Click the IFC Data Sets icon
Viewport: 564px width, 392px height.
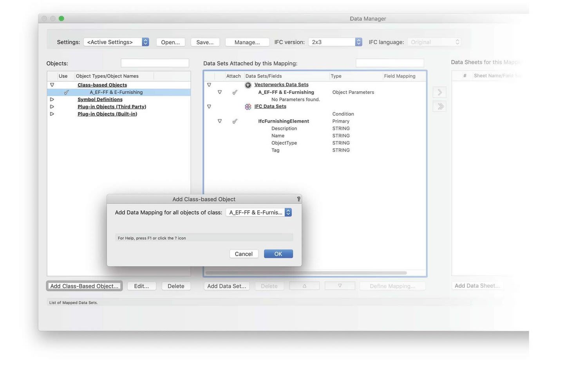coord(248,107)
